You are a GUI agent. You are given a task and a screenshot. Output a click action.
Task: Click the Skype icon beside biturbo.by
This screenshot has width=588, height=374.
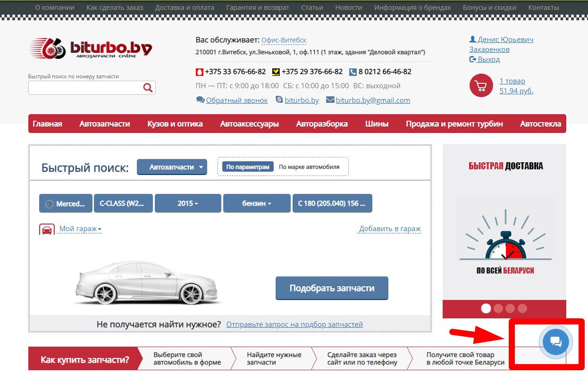(x=279, y=100)
